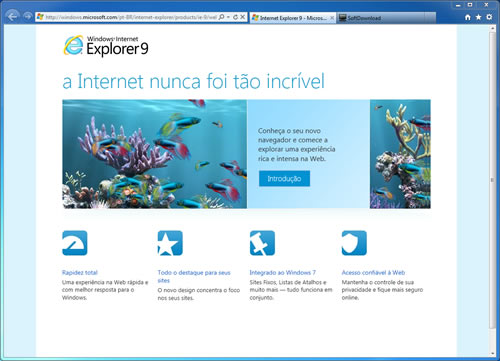Close the browser window
Viewport: 500px width, 361px height.
tap(486, 5)
